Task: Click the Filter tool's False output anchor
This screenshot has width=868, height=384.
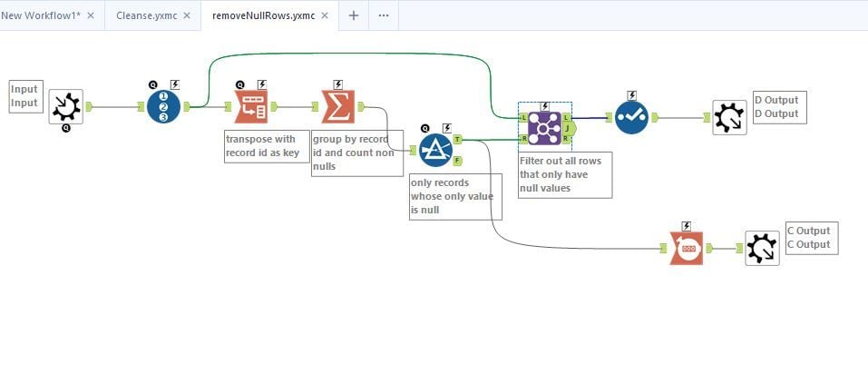Action: [458, 162]
